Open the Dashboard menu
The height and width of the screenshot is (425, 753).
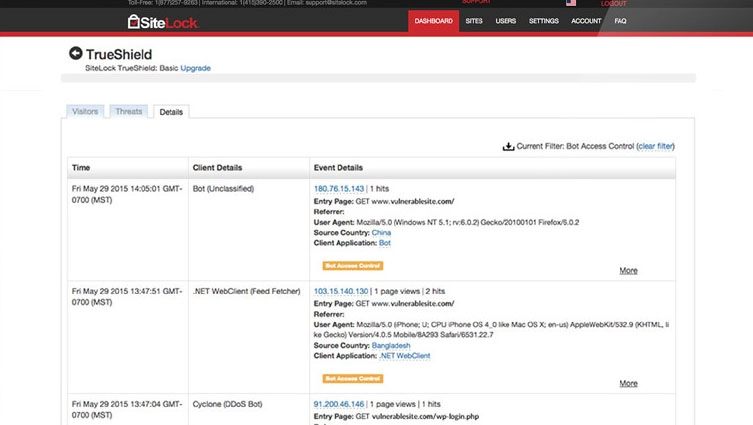(433, 21)
